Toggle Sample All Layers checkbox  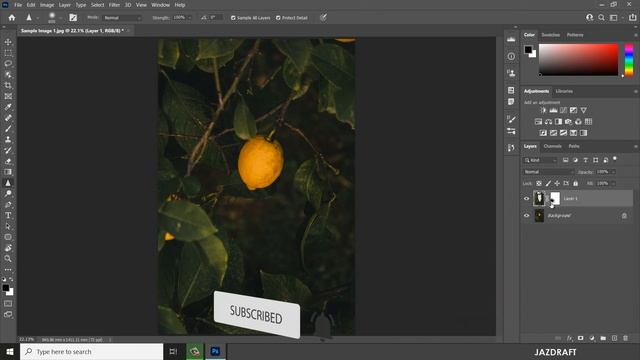[x=233, y=18]
